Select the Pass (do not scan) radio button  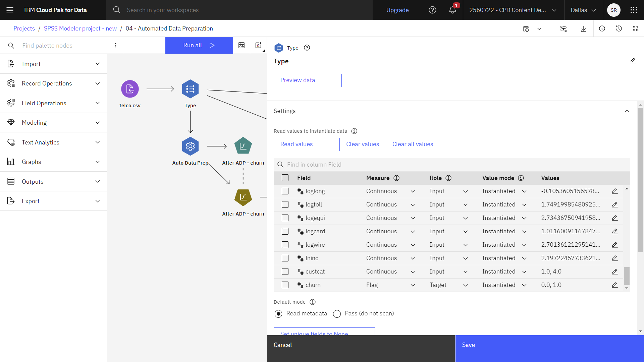337,314
